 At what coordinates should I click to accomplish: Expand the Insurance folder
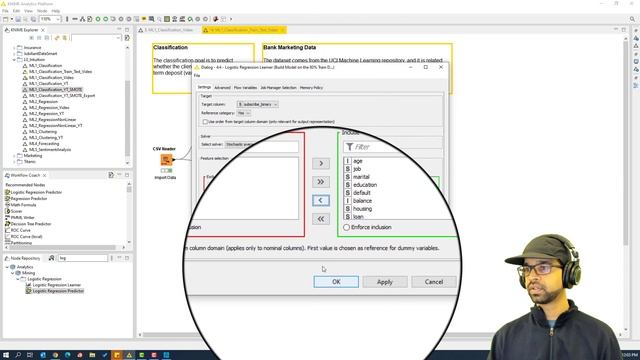click(x=14, y=48)
